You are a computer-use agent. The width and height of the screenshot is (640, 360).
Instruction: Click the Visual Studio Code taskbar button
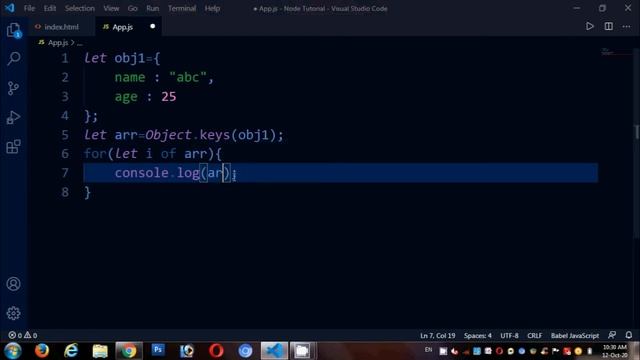(274, 351)
